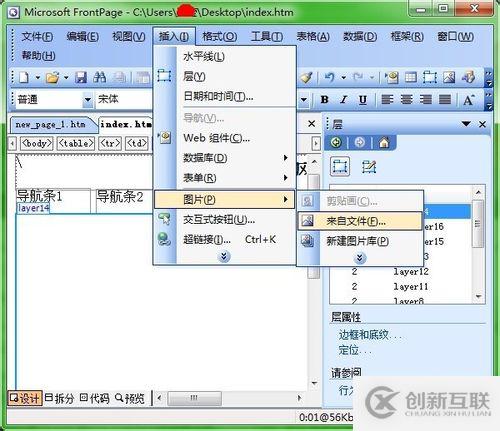Select layer11 in the layers list

click(410, 287)
